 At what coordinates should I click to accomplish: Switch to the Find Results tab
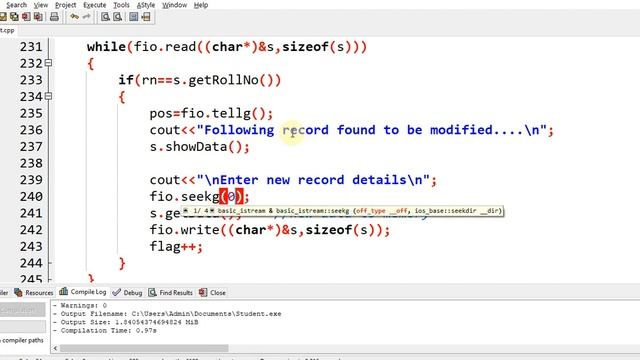pos(171,292)
